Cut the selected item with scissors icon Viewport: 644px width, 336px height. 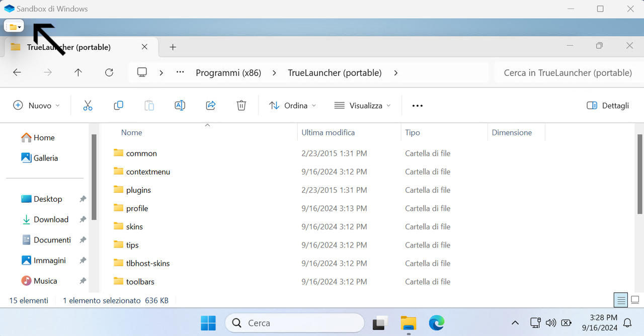[x=88, y=106]
